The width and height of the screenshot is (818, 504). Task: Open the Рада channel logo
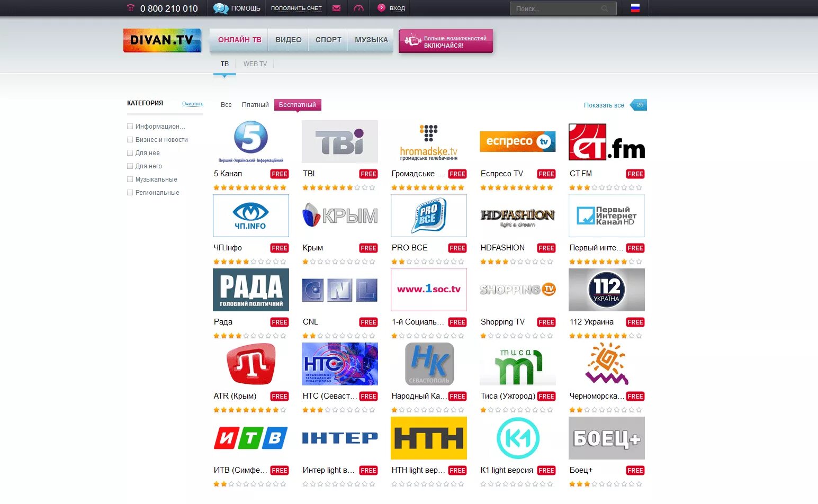click(251, 290)
